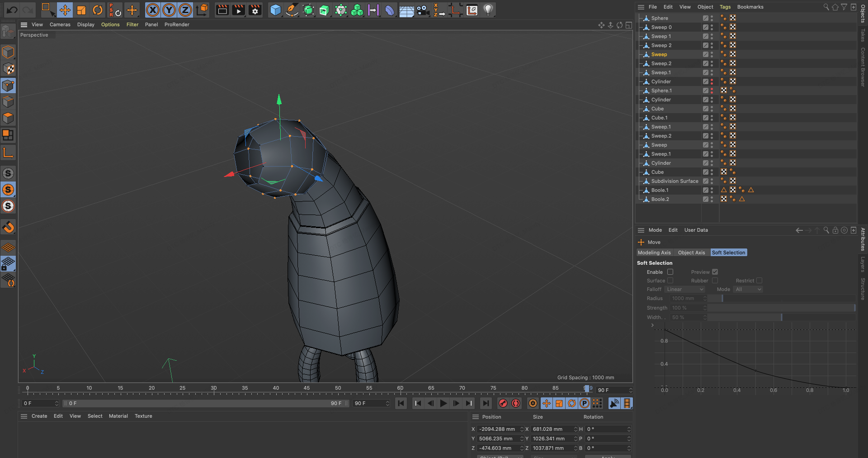Image resolution: width=868 pixels, height=458 pixels.
Task: Open Edit Render Settings icon
Action: coord(255,10)
